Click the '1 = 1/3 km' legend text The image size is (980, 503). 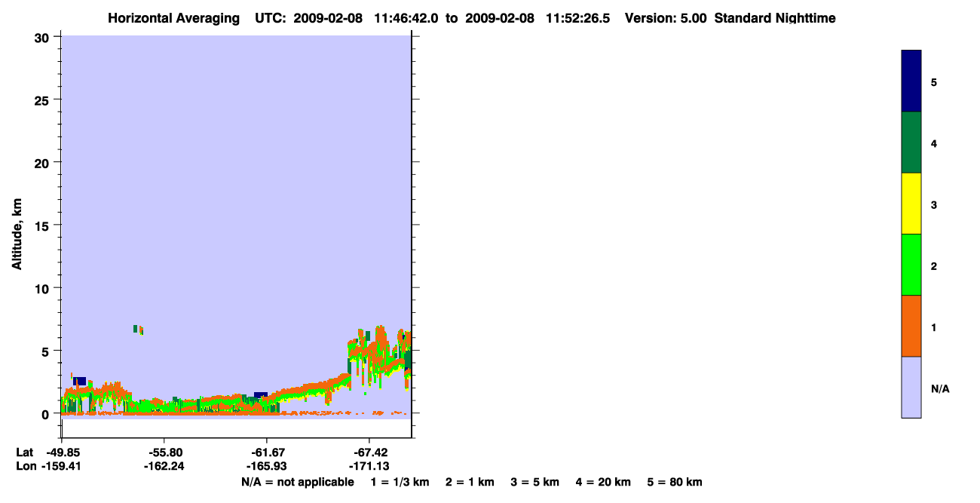[x=400, y=482]
